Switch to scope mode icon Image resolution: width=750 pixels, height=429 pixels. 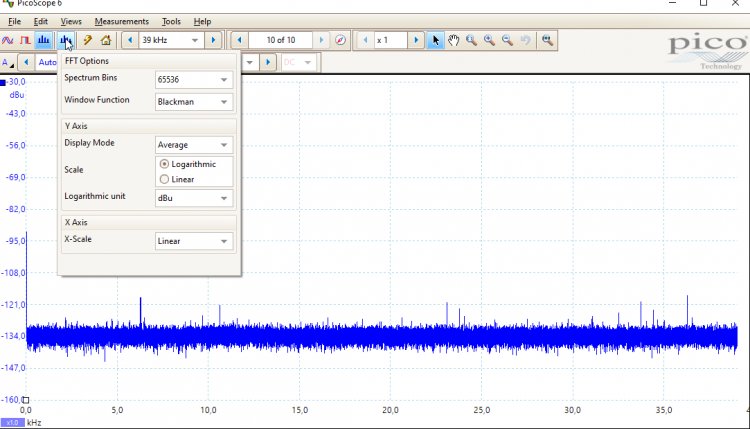8,40
